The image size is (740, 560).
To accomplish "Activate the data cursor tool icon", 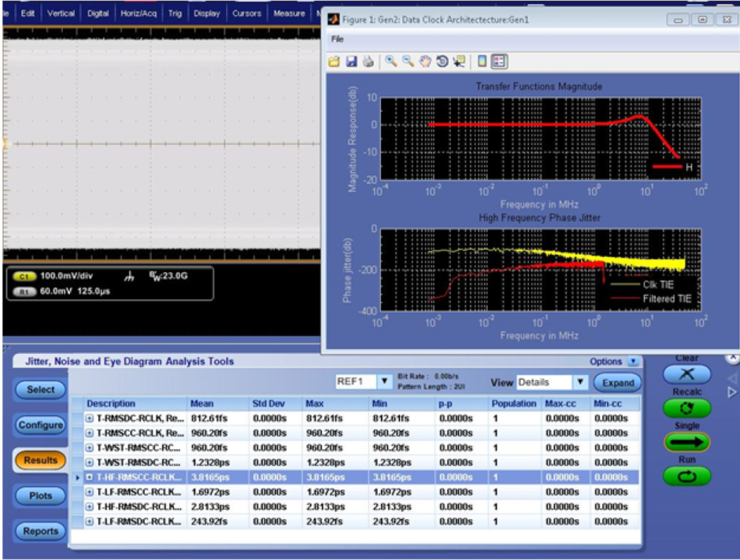I will 459,62.
